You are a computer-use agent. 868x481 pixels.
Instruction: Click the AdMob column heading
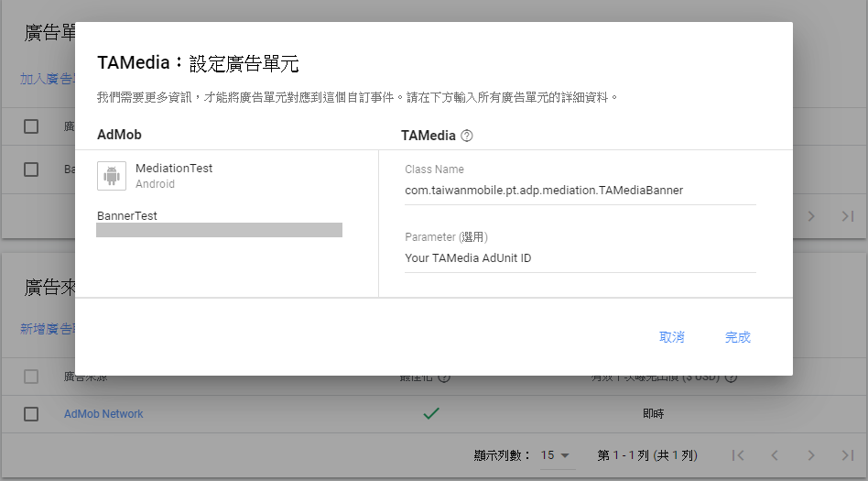point(119,135)
